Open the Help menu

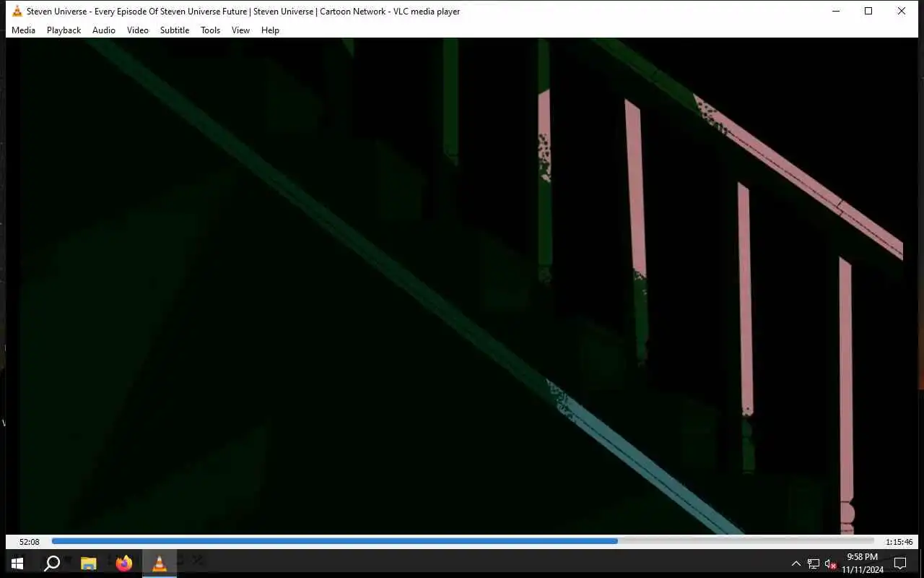tap(270, 30)
